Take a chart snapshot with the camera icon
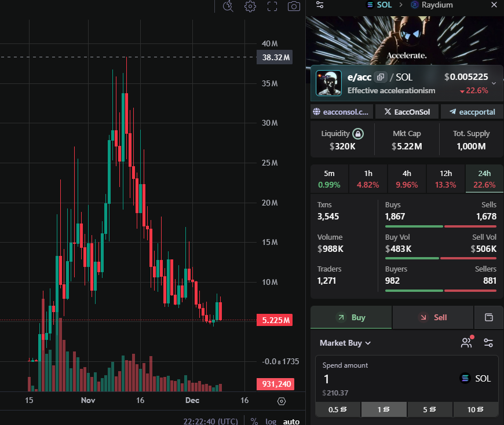Screen dimensions: 504x425 294,6
